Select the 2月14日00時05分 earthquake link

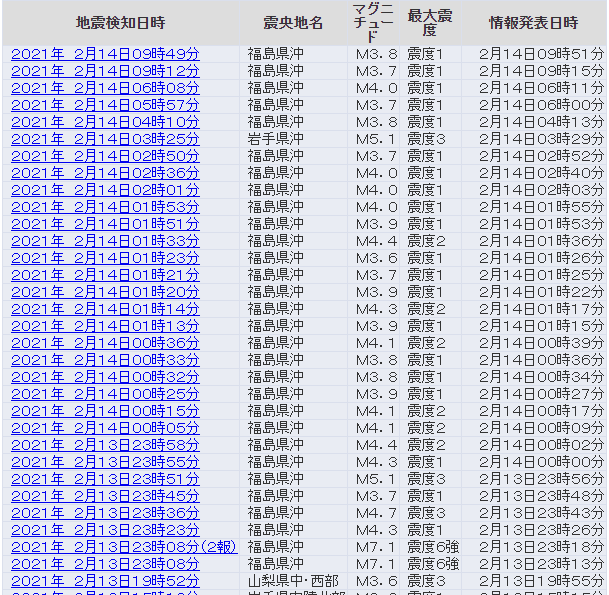tap(105, 428)
